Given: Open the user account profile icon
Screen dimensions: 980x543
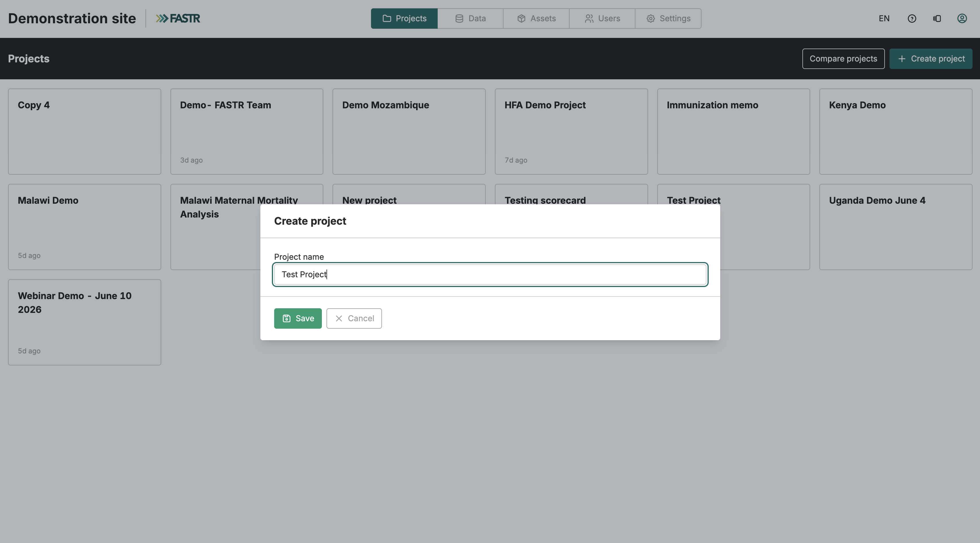Looking at the screenshot, I should [x=962, y=18].
